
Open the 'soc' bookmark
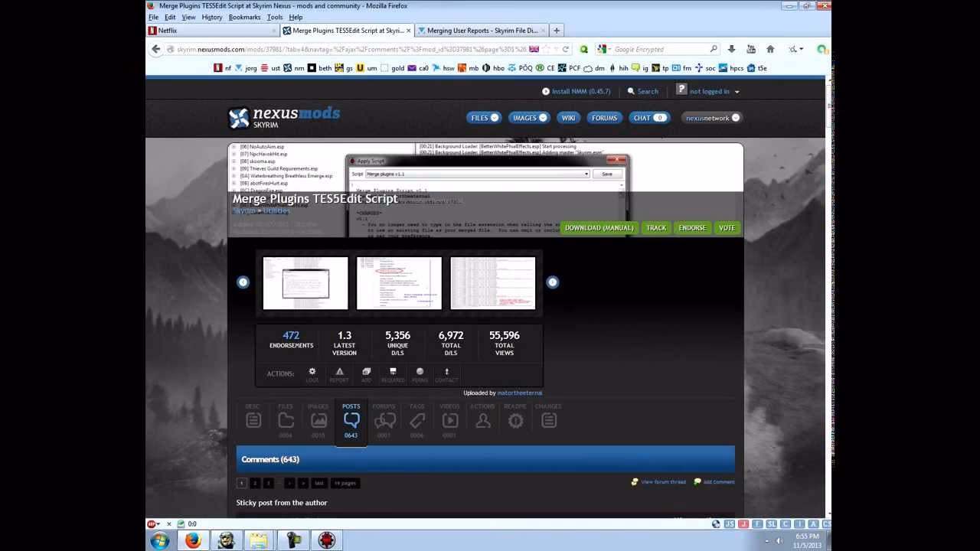pyautogui.click(x=704, y=68)
